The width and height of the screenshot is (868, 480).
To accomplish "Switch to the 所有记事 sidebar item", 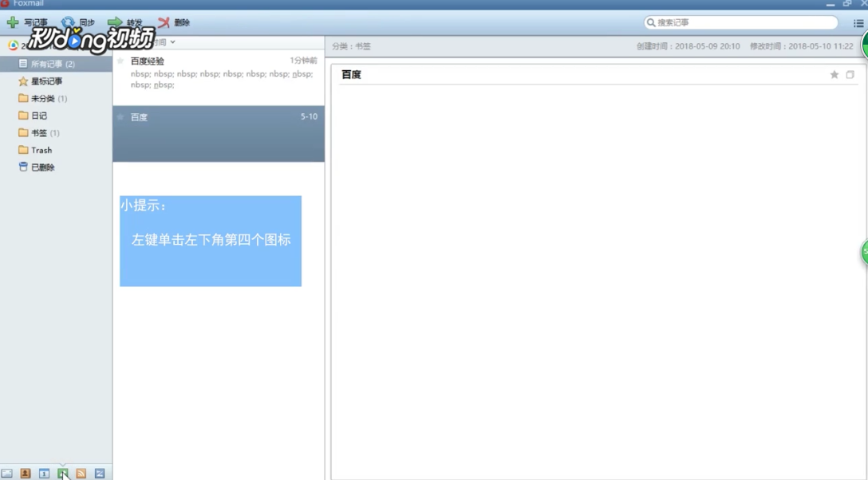I will pos(44,64).
